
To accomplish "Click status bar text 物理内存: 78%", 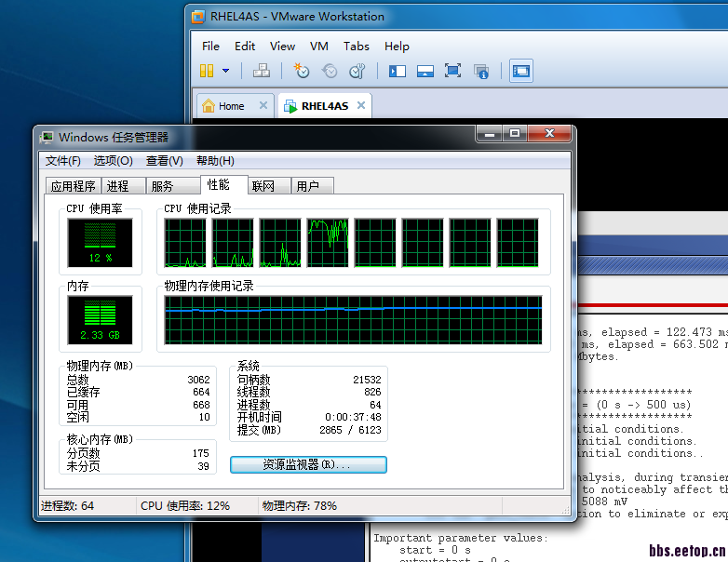I will 300,506.
